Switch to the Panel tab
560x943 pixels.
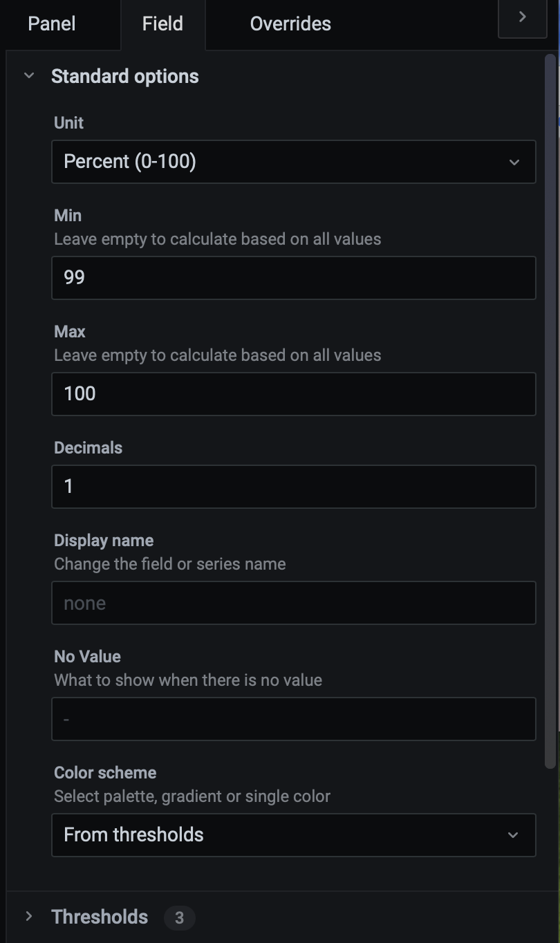[51, 24]
